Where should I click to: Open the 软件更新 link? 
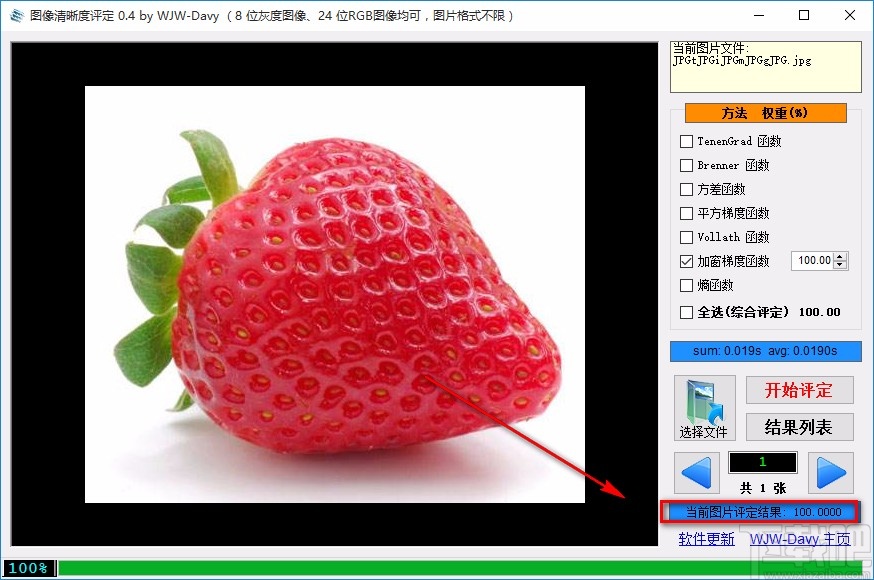tap(706, 539)
